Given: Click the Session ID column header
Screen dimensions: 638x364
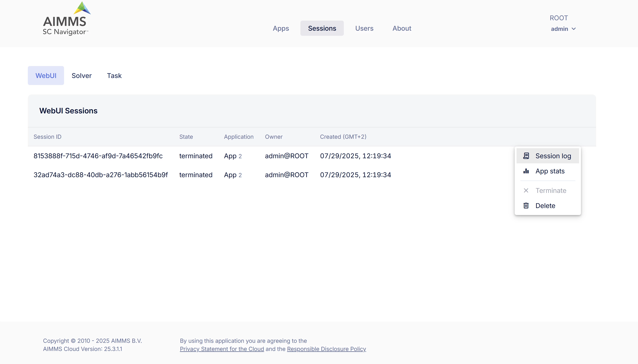Looking at the screenshot, I should (x=48, y=137).
